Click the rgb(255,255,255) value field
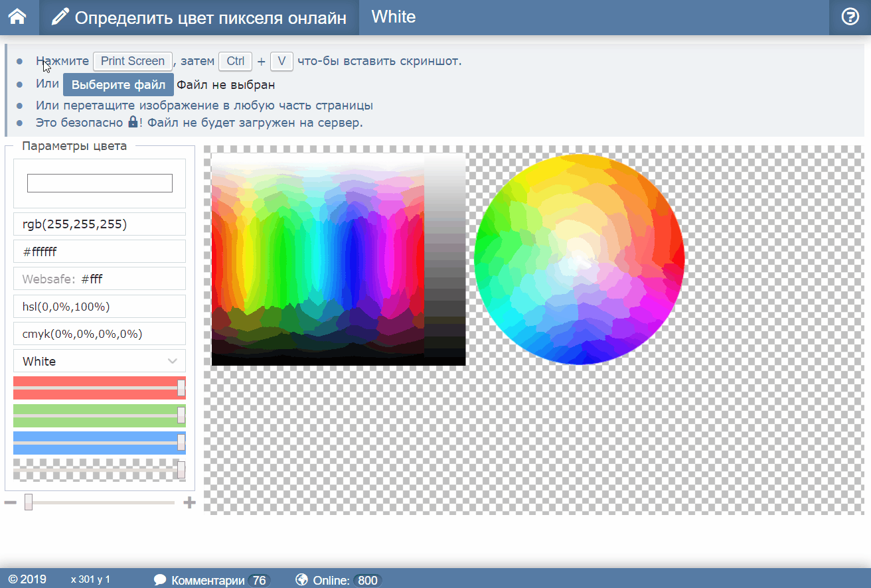The image size is (871, 588). point(100,224)
